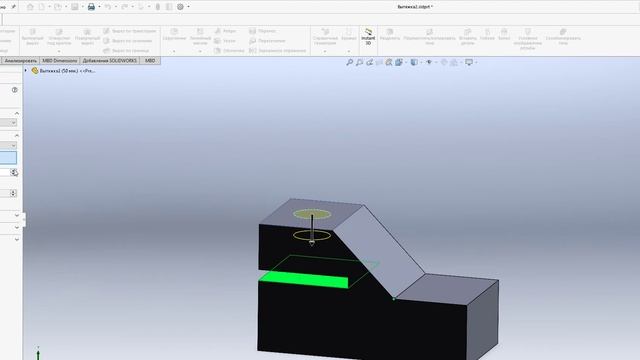Screen dimensions: 640x360
Task: Click the Скомбинировать тела combine tool
Action: coord(563,37)
